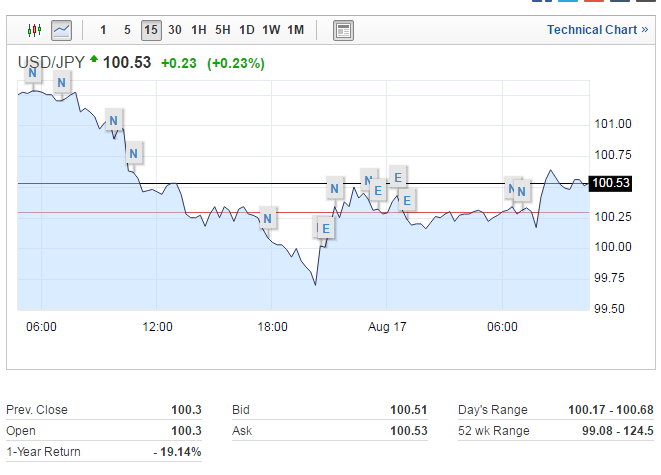
Task: Select the 1D timeframe
Action: pos(247,30)
